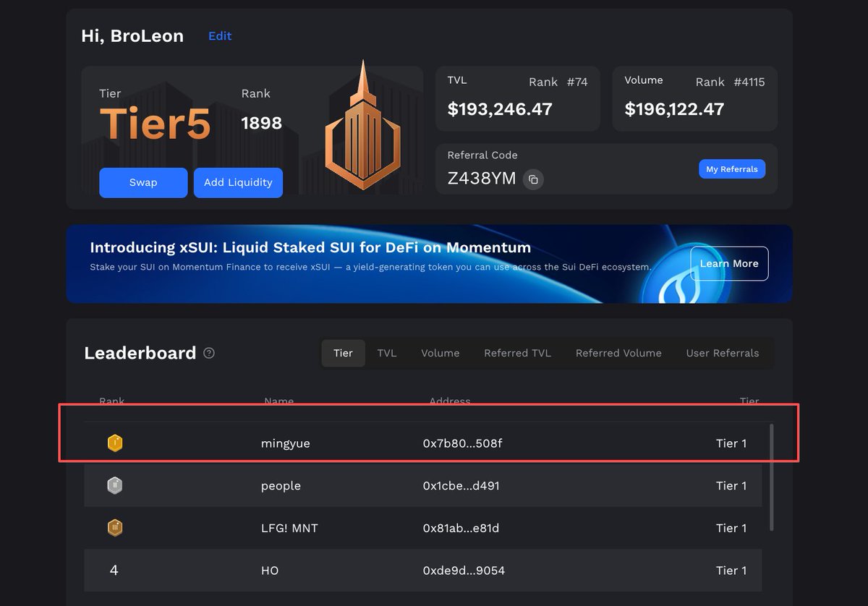Click the TVL rank #74

coord(577,82)
